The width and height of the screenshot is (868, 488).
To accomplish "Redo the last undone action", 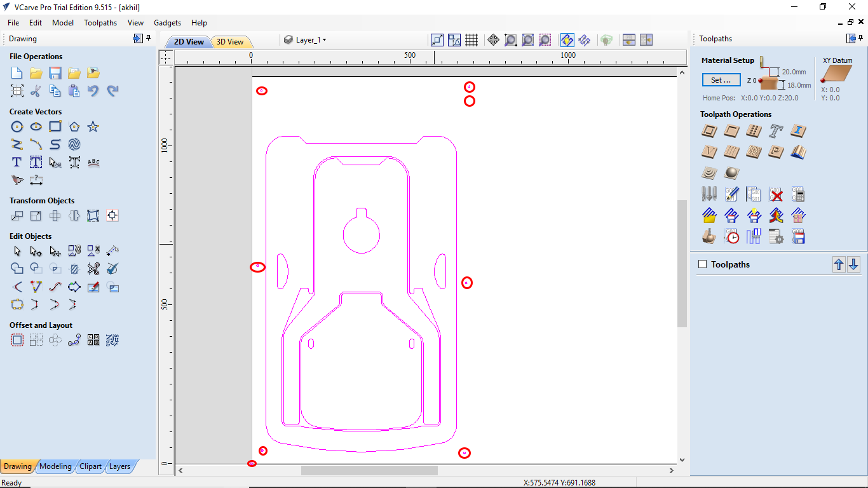I will (112, 91).
